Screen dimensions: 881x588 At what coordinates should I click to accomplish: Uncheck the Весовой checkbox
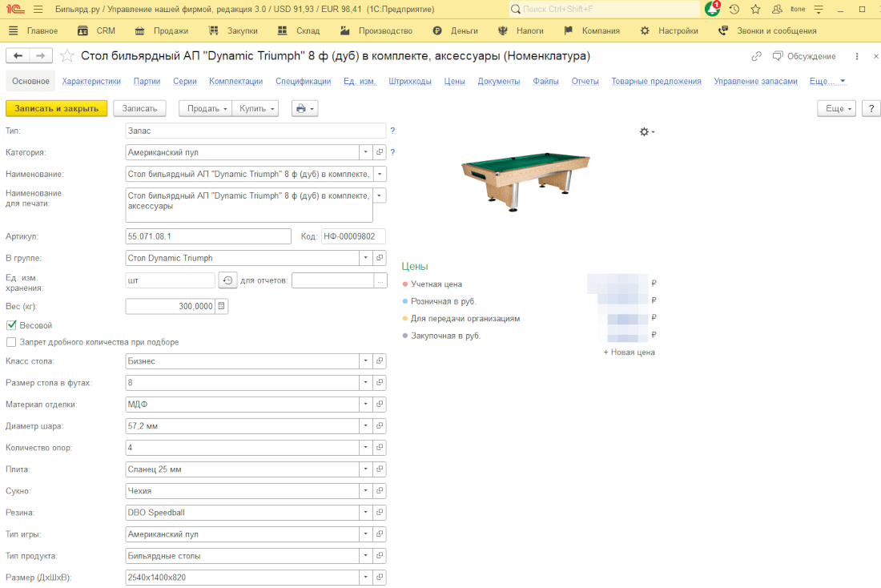click(x=11, y=325)
